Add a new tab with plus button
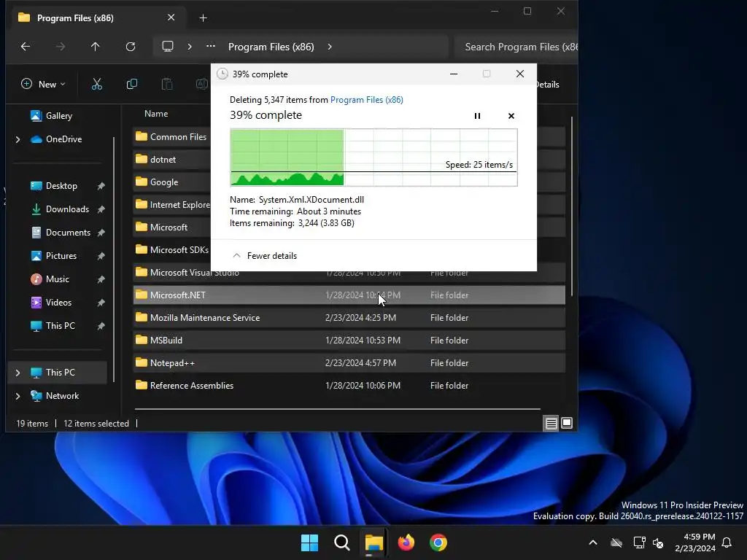The width and height of the screenshot is (747, 560). point(203,18)
